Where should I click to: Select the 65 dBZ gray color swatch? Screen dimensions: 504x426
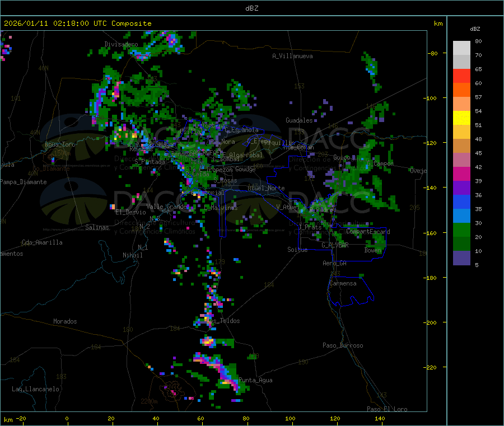[461, 62]
